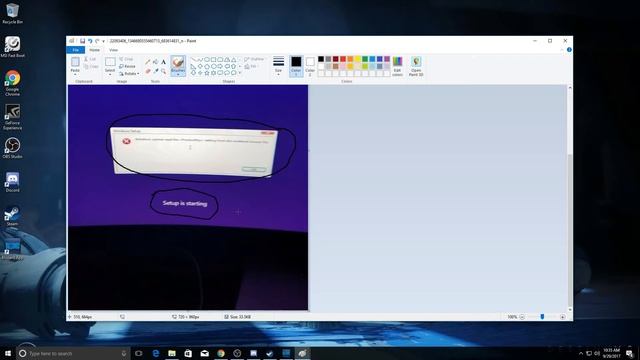Open the Action Center notification icon
The width and height of the screenshot is (640, 360).
coord(629,353)
